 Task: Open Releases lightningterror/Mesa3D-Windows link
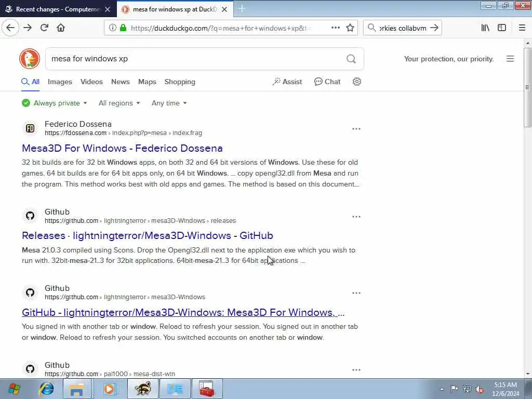click(147, 235)
